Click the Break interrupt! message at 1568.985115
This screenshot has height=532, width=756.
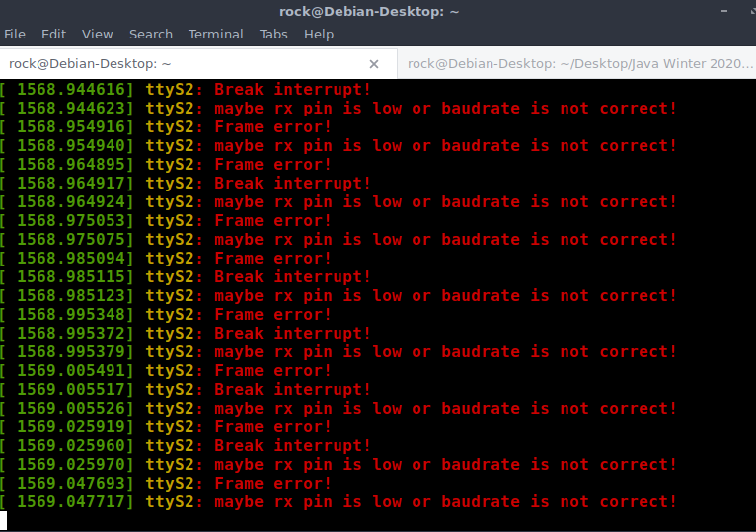(293, 276)
